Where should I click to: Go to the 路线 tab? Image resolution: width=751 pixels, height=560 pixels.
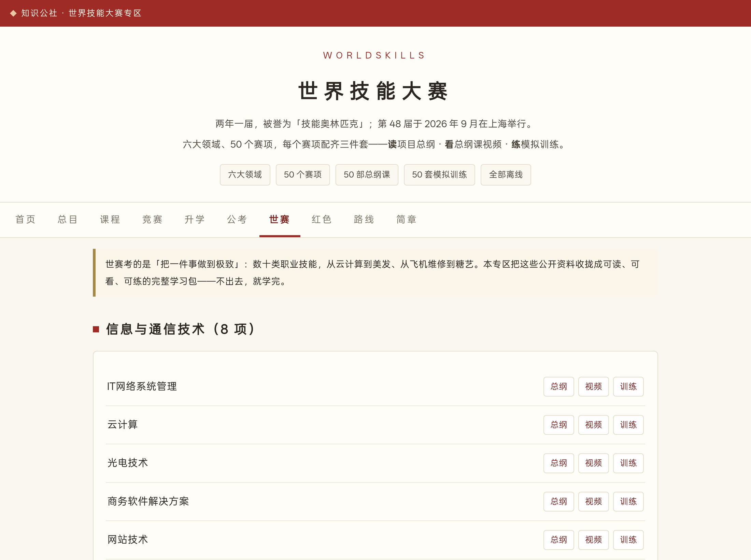point(364,220)
